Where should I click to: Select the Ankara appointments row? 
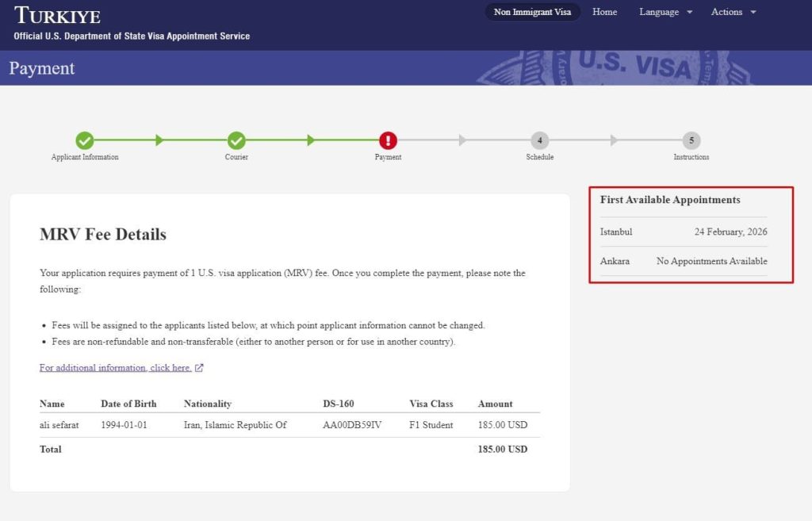[x=683, y=261]
